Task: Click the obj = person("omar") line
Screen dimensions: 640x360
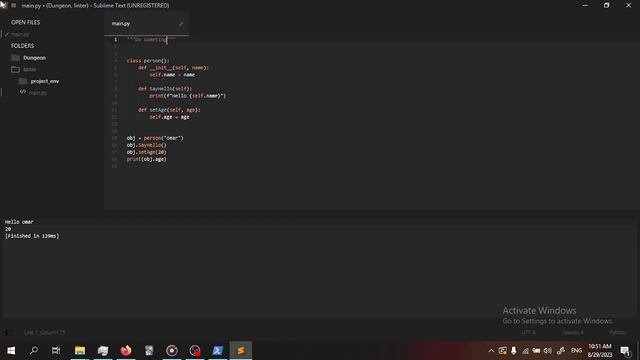Action: pyautogui.click(x=155, y=138)
